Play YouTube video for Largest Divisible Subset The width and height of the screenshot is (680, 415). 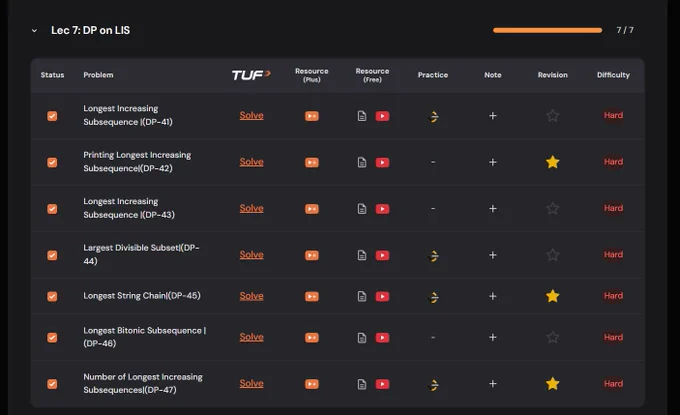tap(382, 255)
